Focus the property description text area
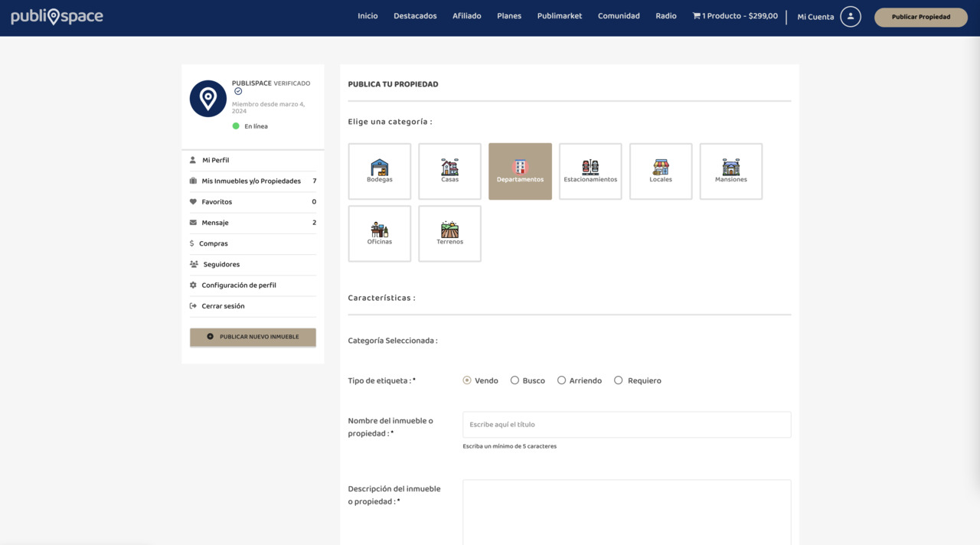The image size is (980, 545). pyautogui.click(x=626, y=512)
